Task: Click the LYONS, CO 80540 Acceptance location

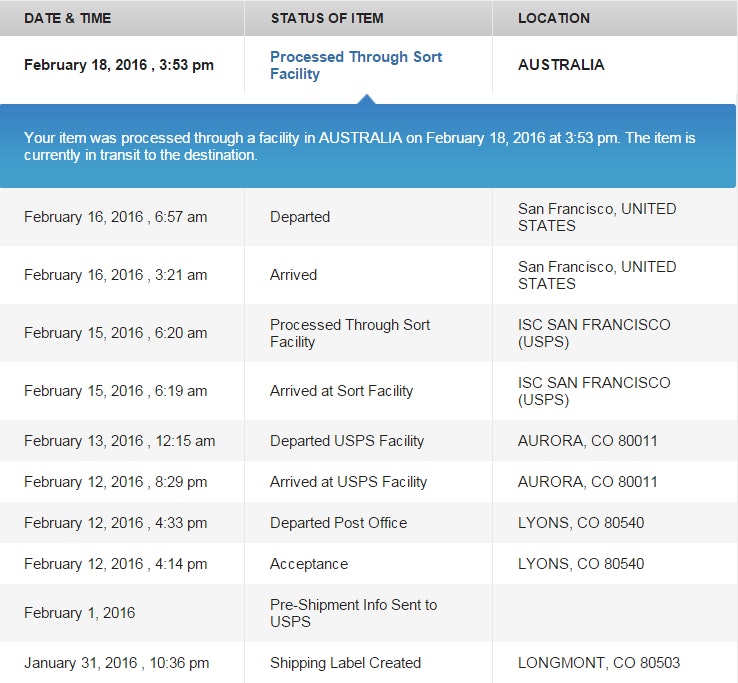Action: click(x=580, y=564)
